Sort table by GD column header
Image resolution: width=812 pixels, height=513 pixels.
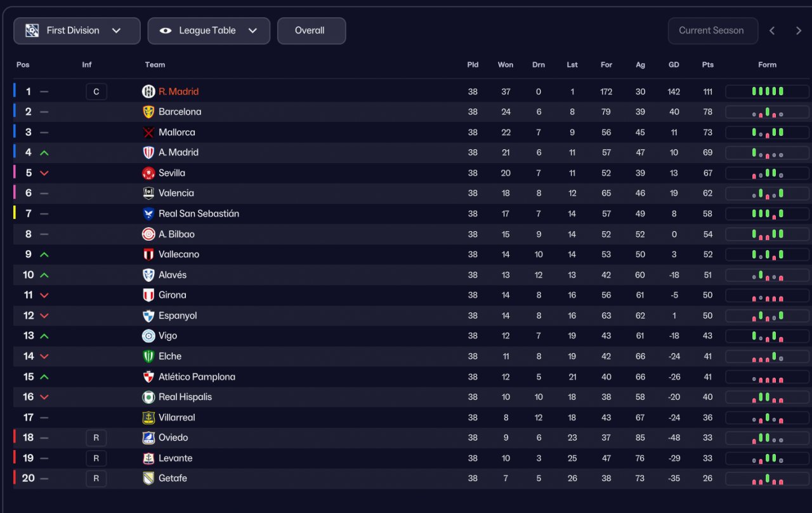[x=674, y=65]
